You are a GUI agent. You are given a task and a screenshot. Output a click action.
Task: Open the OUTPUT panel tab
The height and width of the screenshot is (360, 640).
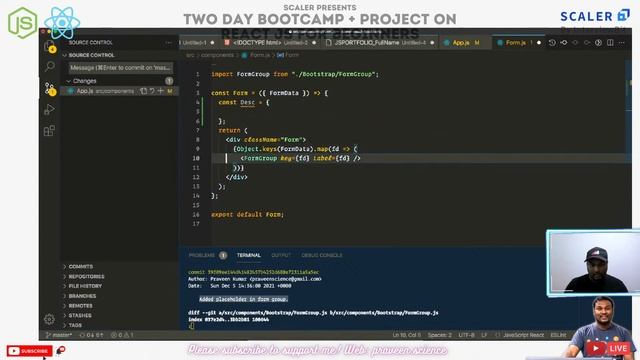pos(281,255)
